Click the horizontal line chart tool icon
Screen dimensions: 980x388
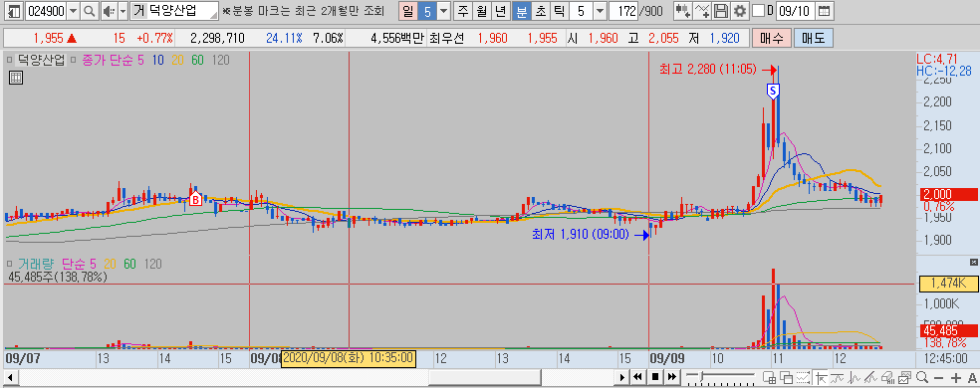click(x=837, y=377)
